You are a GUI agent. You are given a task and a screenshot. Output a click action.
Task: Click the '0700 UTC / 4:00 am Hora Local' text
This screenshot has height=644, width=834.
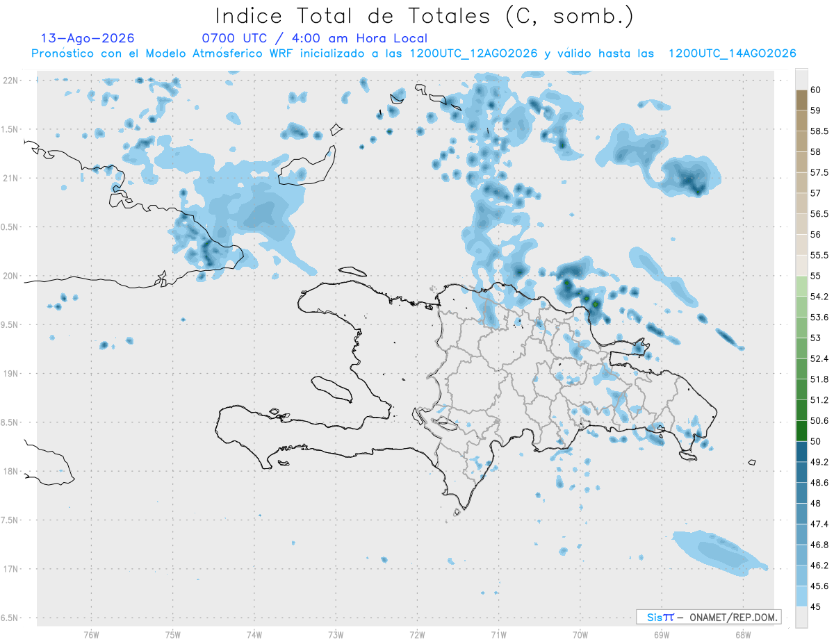click(x=314, y=38)
